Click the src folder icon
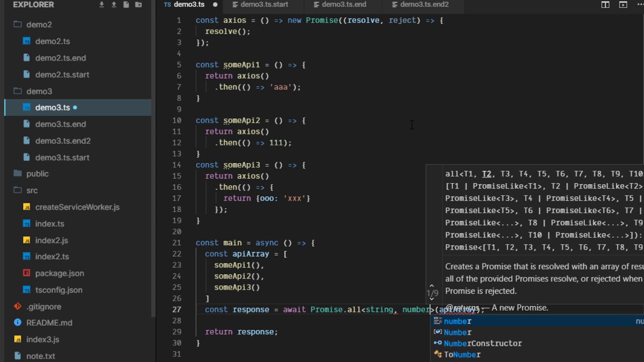Image resolution: width=644 pixels, height=362 pixels. pyautogui.click(x=18, y=190)
